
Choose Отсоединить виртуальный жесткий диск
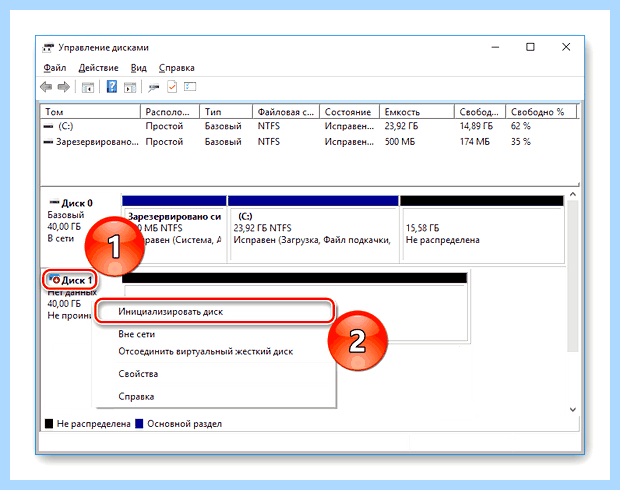(x=215, y=352)
